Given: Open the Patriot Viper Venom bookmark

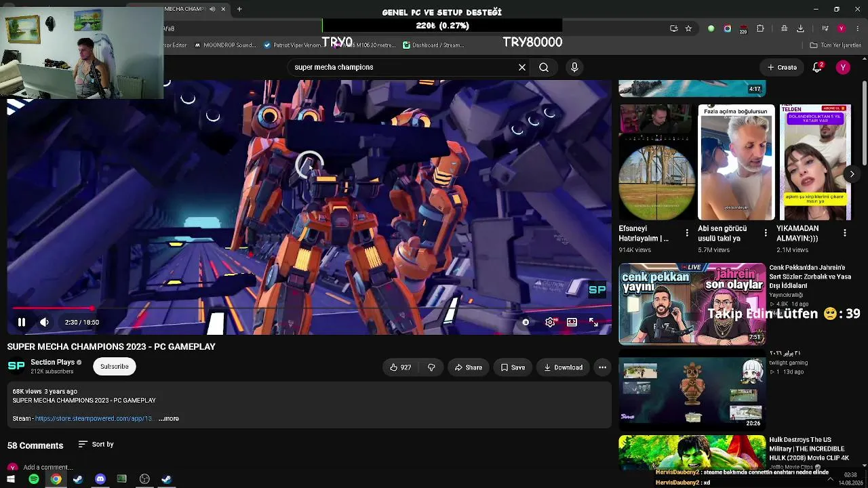Looking at the screenshot, I should [x=293, y=45].
